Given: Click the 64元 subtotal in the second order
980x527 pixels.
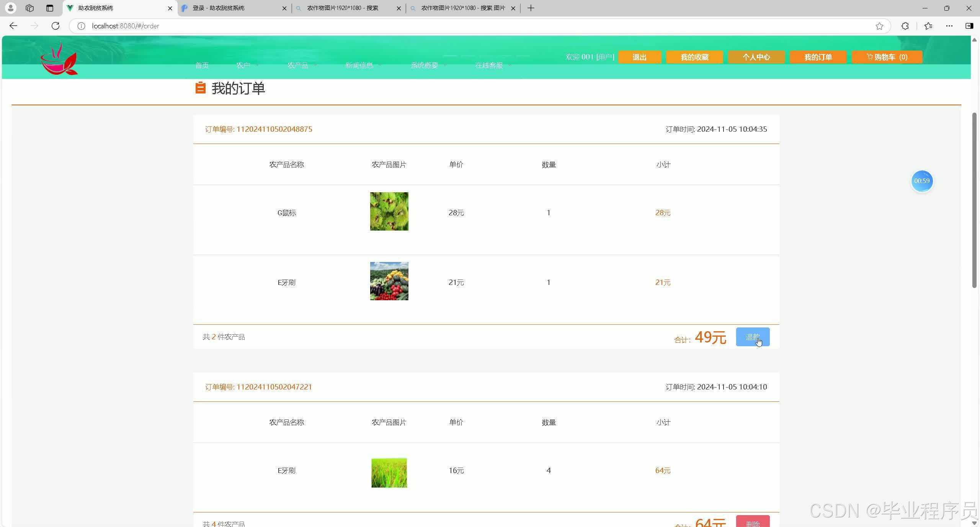Looking at the screenshot, I should pos(663,470).
